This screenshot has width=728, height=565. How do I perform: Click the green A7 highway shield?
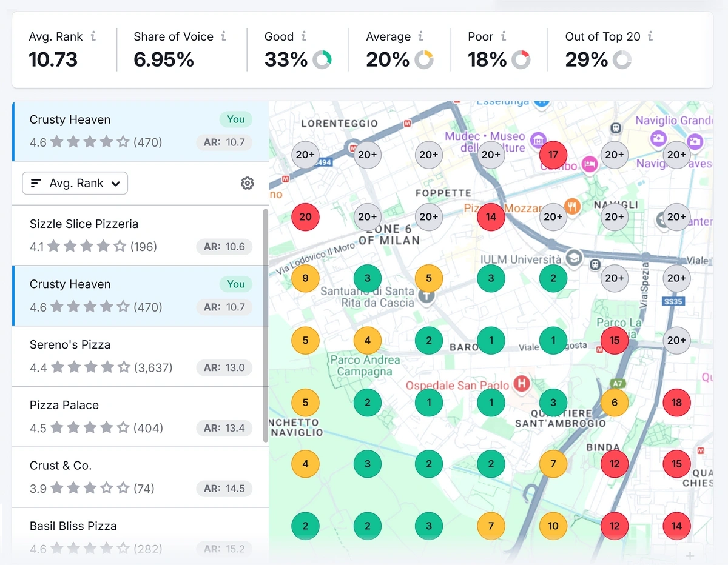618,384
